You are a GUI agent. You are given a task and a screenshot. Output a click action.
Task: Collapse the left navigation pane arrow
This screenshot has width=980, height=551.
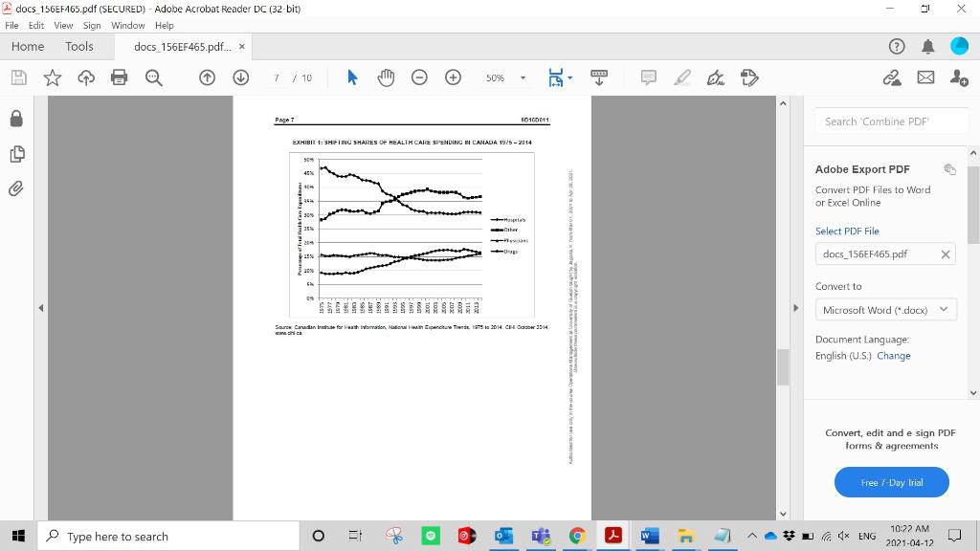tap(41, 308)
